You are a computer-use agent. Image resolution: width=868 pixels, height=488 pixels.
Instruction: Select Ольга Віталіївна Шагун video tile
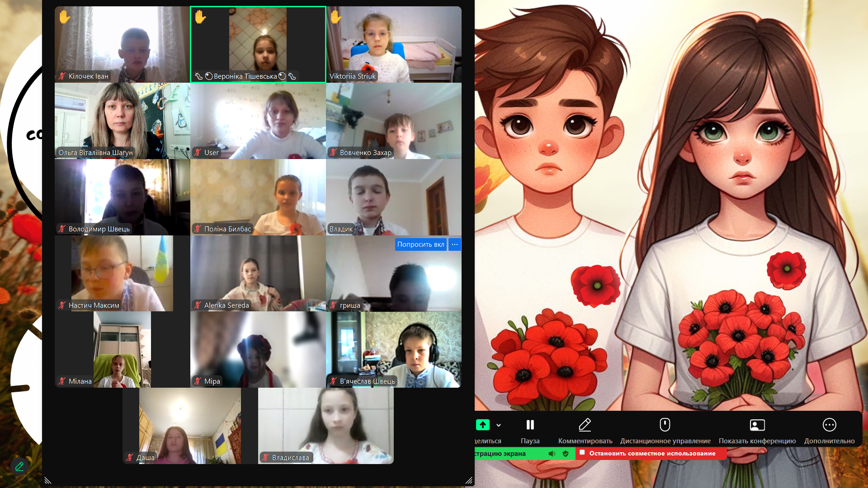click(x=123, y=121)
